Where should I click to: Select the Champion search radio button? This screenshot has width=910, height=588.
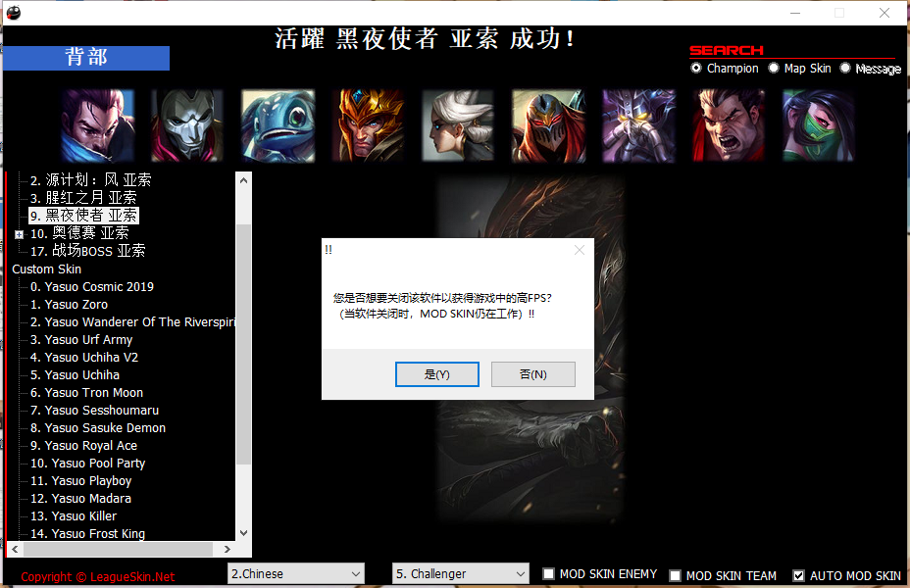(x=696, y=68)
